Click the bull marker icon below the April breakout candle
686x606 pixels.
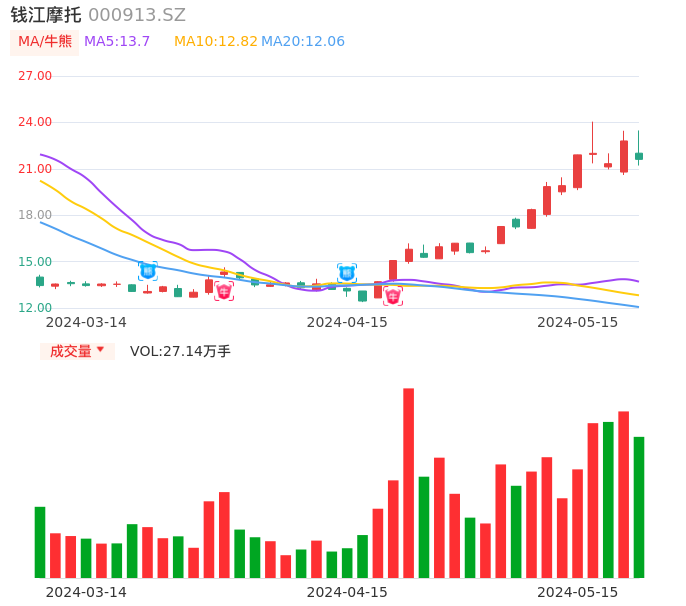pyautogui.click(x=393, y=296)
